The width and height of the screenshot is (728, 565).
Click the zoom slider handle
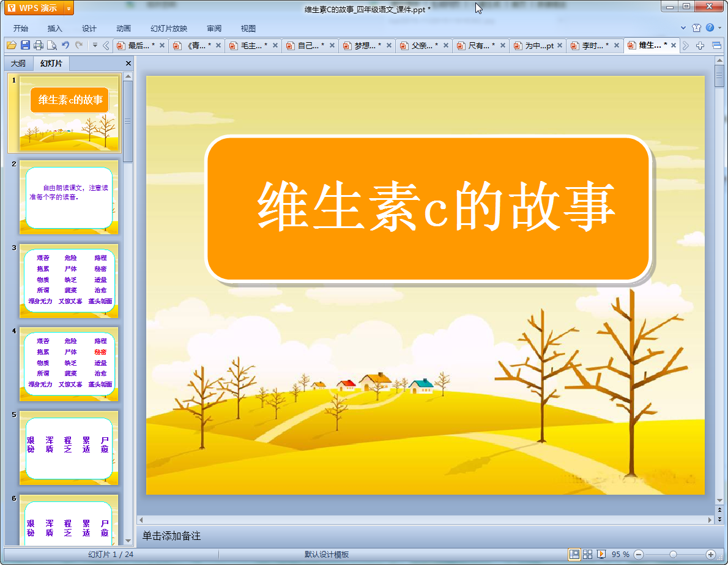coord(673,554)
